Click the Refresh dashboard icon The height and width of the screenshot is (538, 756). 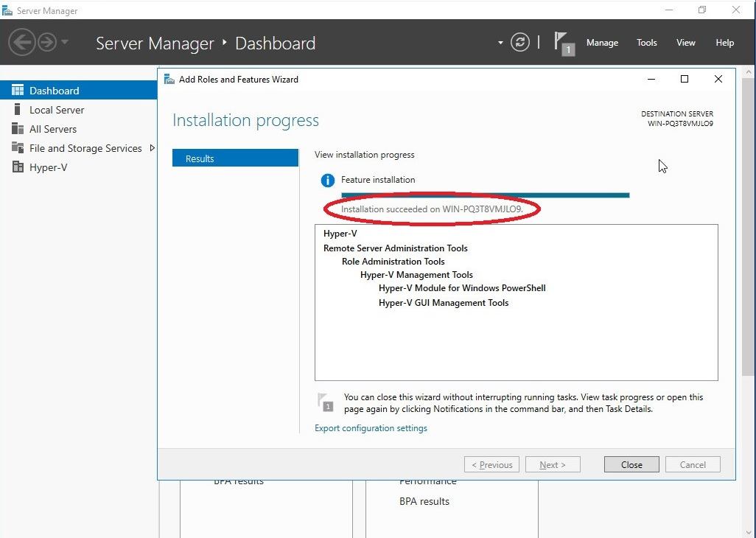(519, 43)
